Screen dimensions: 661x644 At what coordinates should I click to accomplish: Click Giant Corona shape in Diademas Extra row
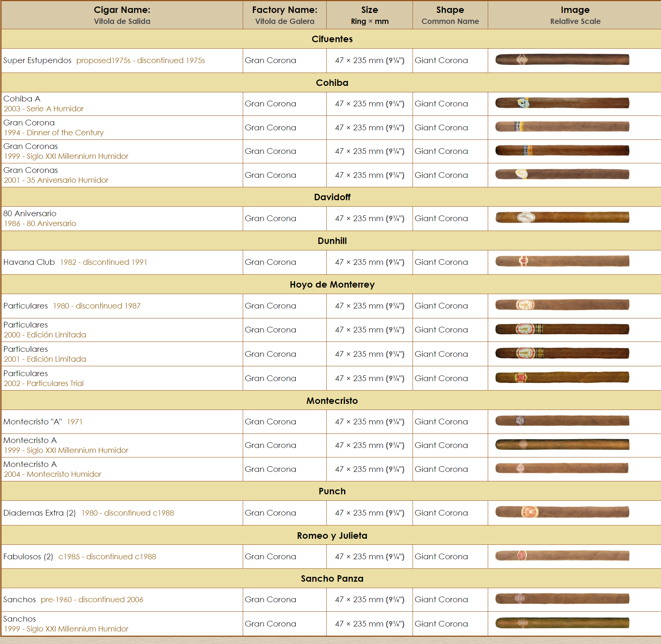(x=441, y=513)
